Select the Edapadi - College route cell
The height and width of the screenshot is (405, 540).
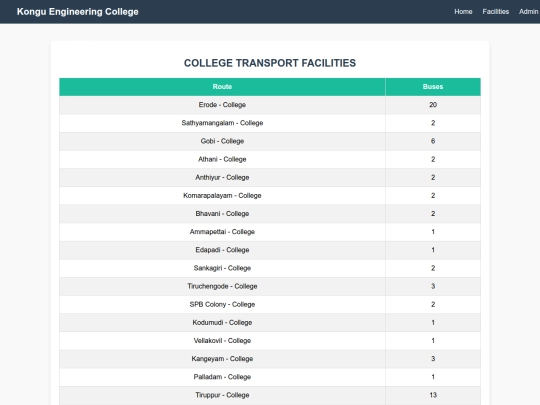pos(222,250)
